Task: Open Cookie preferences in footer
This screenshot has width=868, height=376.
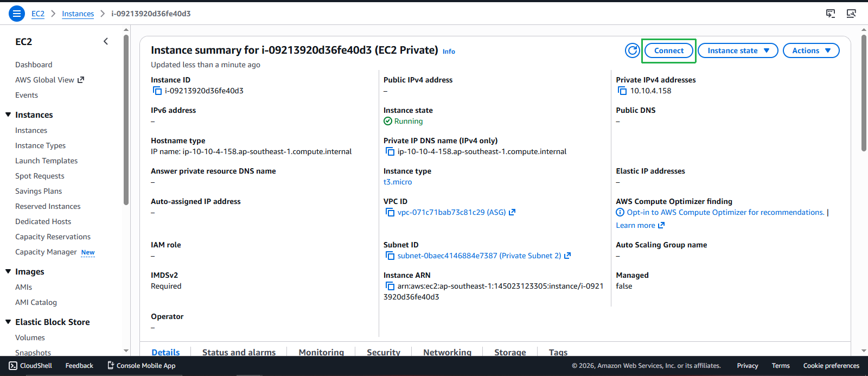Action: tap(831, 366)
